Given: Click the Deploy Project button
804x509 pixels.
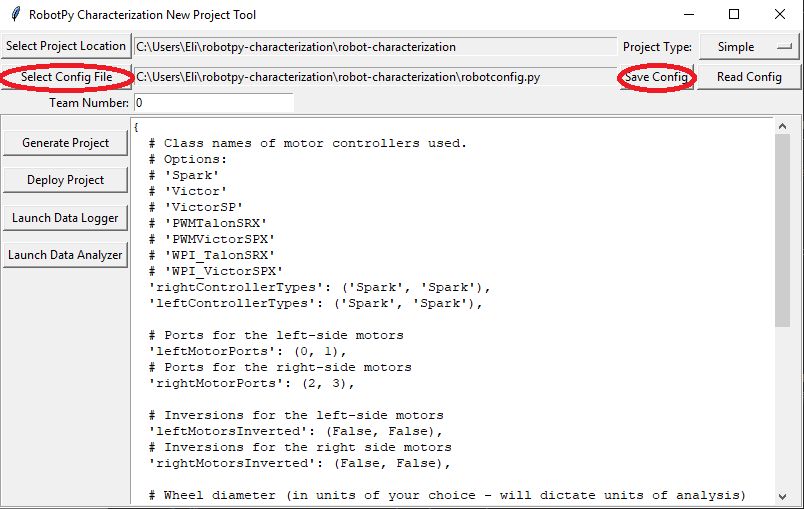Looking at the screenshot, I should (x=65, y=180).
